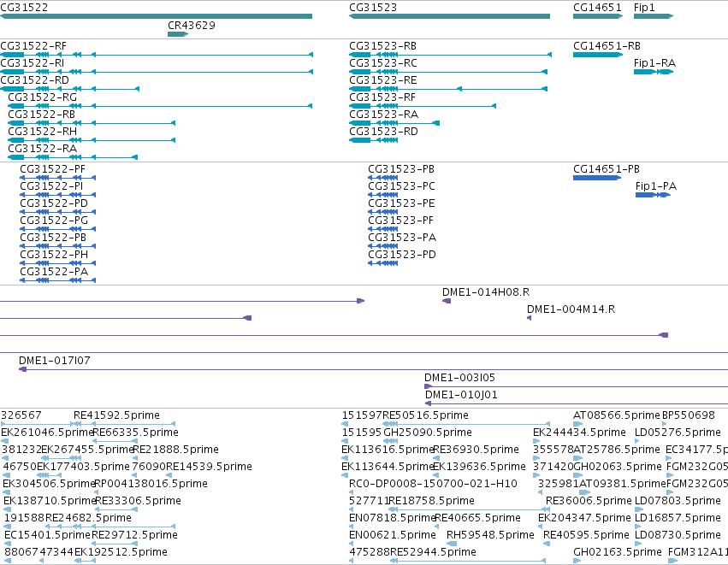Click transcript label CG14651-RB
This screenshot has height=565, width=728.
[607, 46]
